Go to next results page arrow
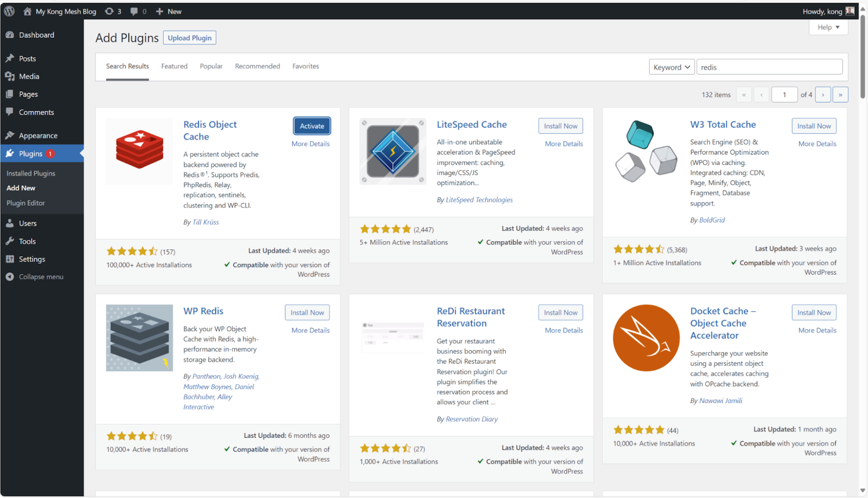868x498 pixels. click(823, 95)
